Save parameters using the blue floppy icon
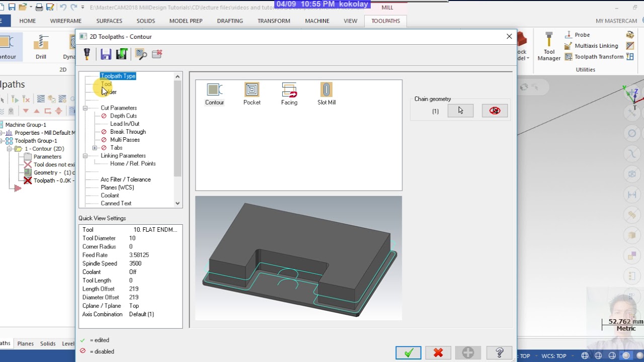This screenshot has width=644, height=362. point(106,54)
